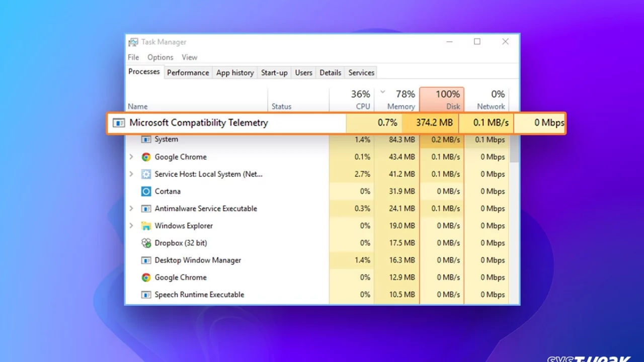This screenshot has height=362, width=644.
Task: Click the Antimalware Service Executable icon
Action: point(146,209)
